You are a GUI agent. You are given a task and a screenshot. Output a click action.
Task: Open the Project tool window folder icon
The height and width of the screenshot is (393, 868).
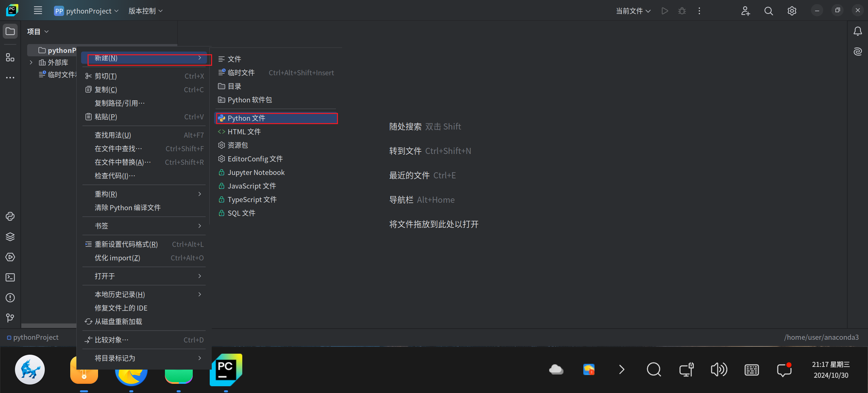(10, 31)
